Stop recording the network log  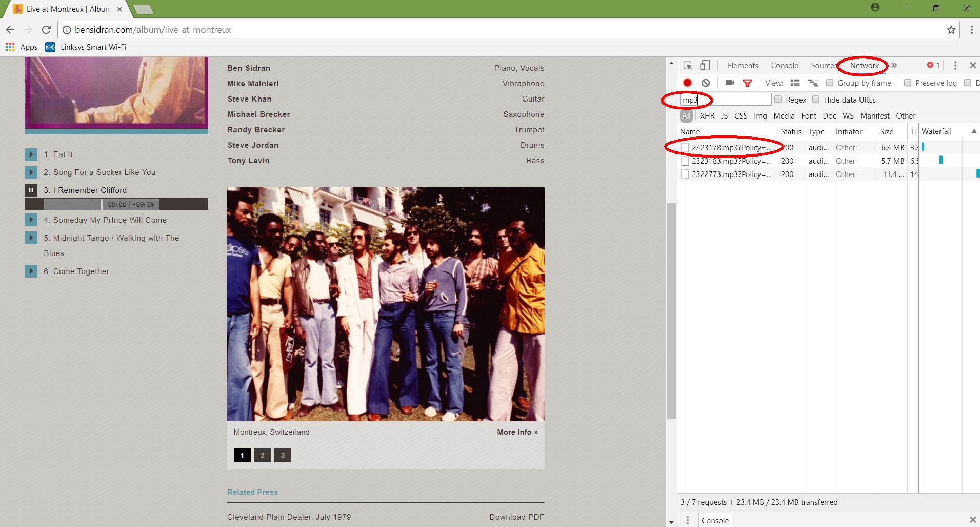688,83
